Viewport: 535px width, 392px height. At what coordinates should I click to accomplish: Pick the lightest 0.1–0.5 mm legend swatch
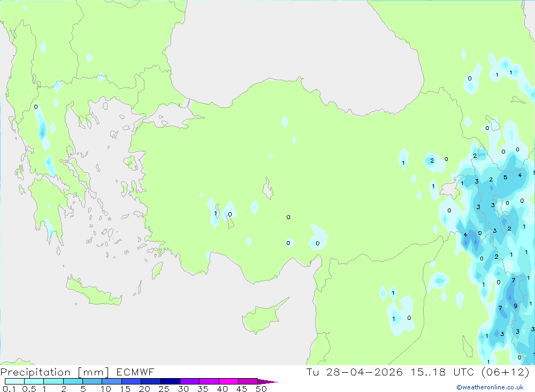pos(14,381)
